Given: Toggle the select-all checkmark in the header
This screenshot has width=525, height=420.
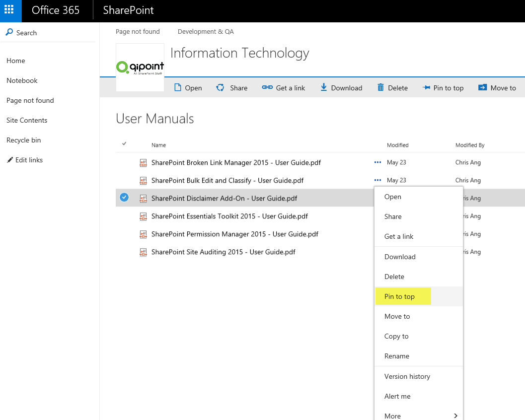Looking at the screenshot, I should (124, 144).
